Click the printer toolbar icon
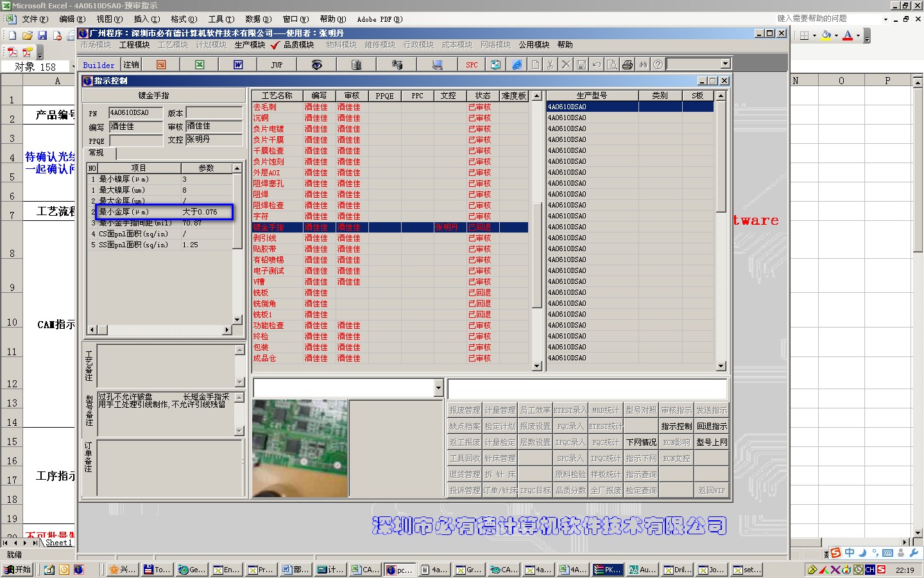Screen dimensions: 924x578 [x=628, y=65]
